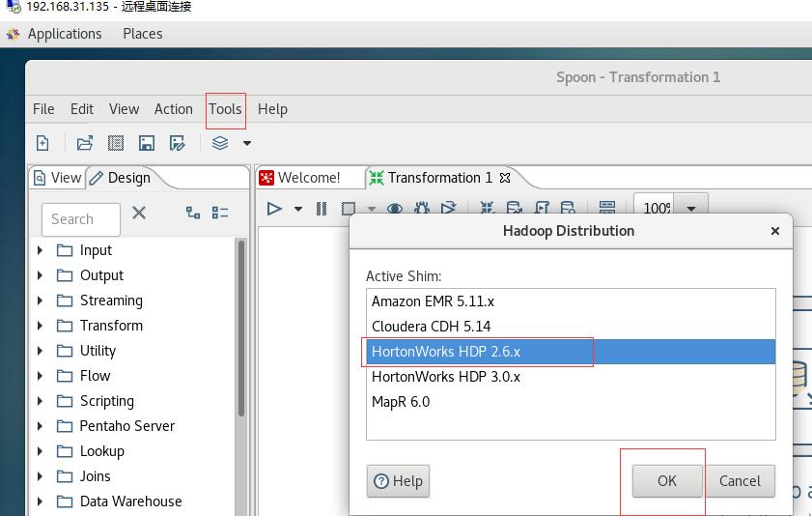Click the steps Search field

[x=81, y=219]
